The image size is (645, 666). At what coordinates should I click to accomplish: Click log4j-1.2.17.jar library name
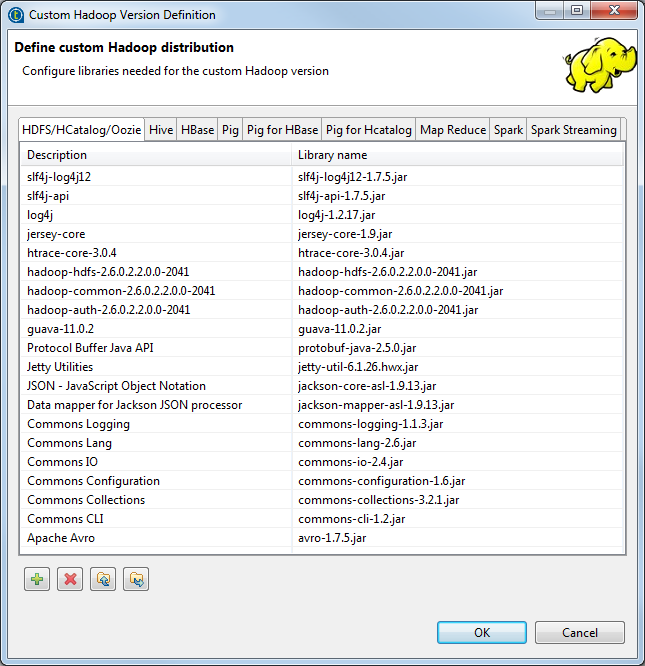pos(336,215)
